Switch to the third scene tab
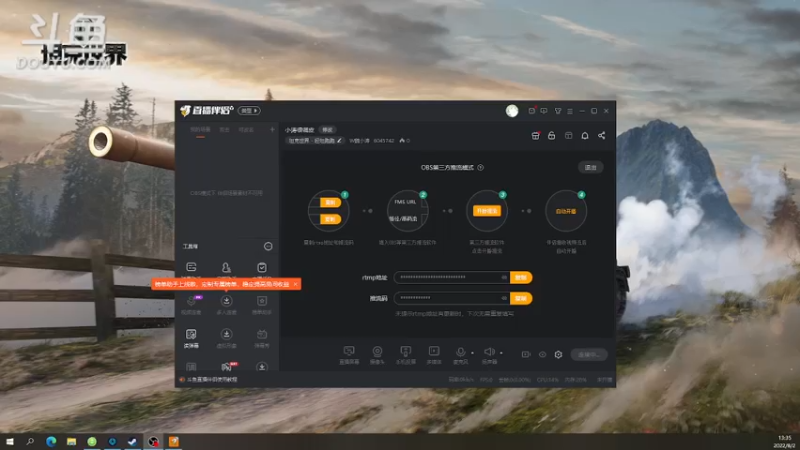Viewport: 800px width, 450px height. coord(246,130)
